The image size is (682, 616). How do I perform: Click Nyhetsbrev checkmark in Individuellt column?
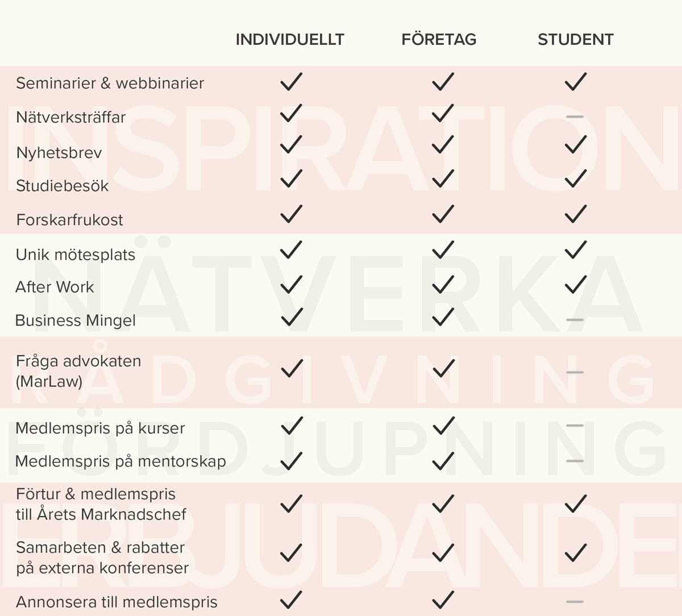coord(291,145)
